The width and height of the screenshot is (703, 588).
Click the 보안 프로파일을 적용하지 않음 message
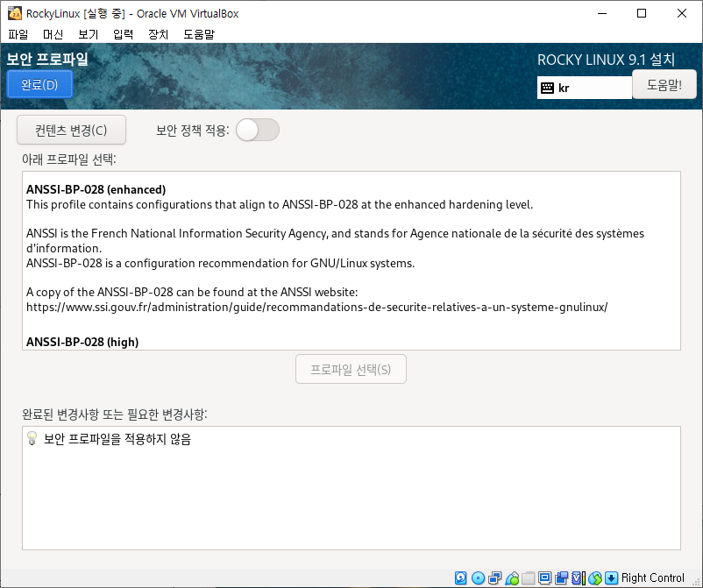(x=117, y=439)
